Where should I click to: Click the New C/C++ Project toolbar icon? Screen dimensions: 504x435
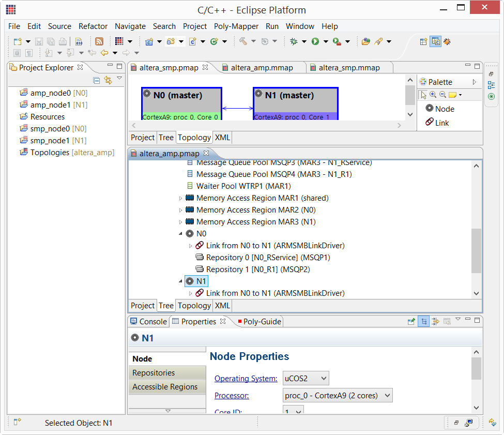tap(149, 41)
